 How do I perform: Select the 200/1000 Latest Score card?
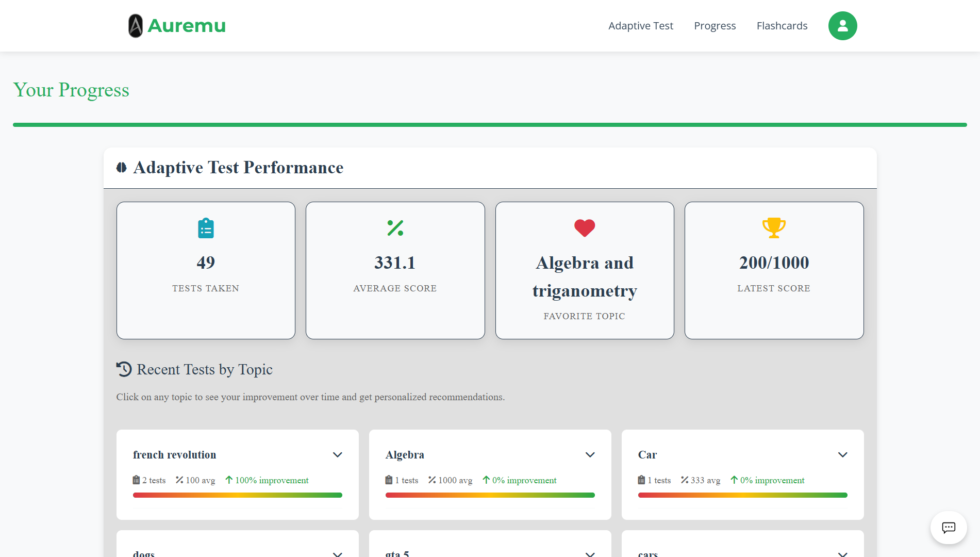coord(774,270)
